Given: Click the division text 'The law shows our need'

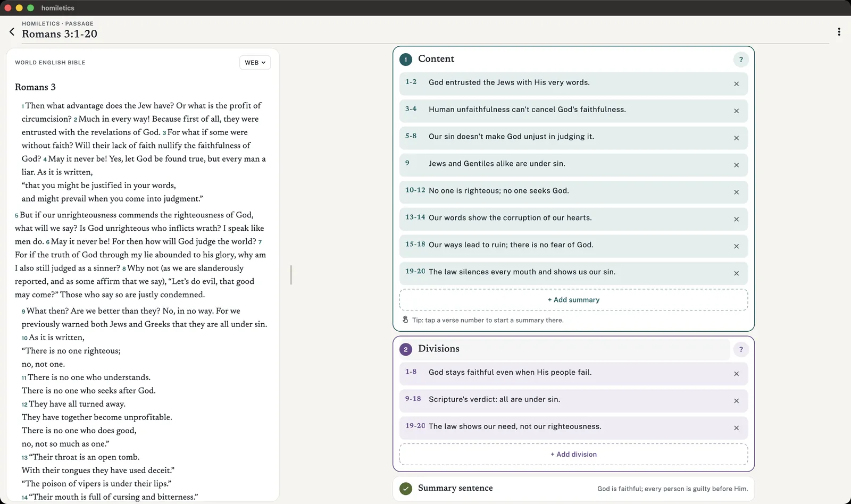Looking at the screenshot, I should pyautogui.click(x=515, y=426).
